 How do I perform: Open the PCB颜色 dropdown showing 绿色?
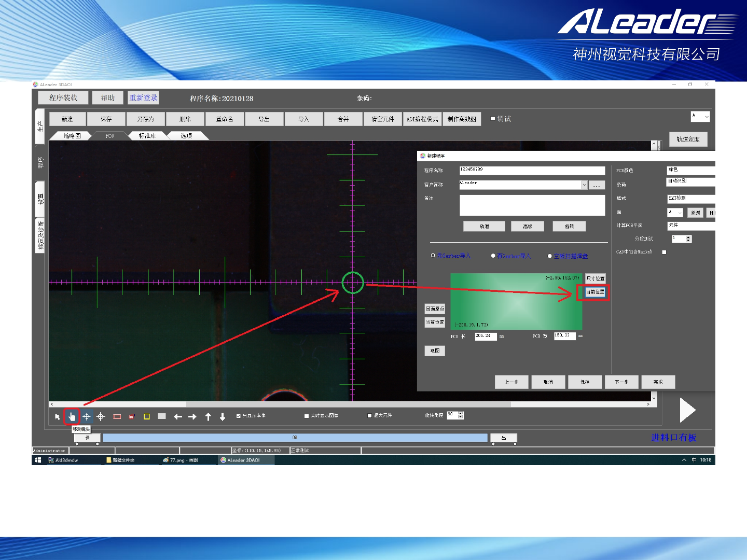(x=691, y=170)
